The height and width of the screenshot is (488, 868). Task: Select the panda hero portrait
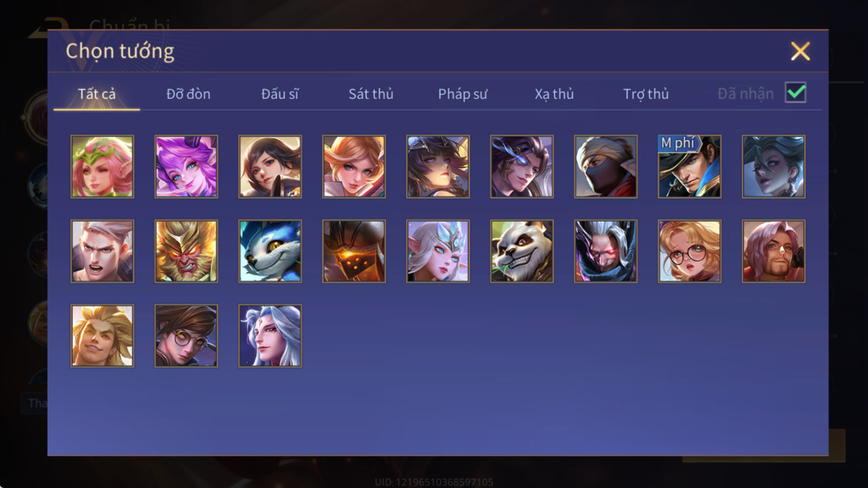pyautogui.click(x=522, y=251)
